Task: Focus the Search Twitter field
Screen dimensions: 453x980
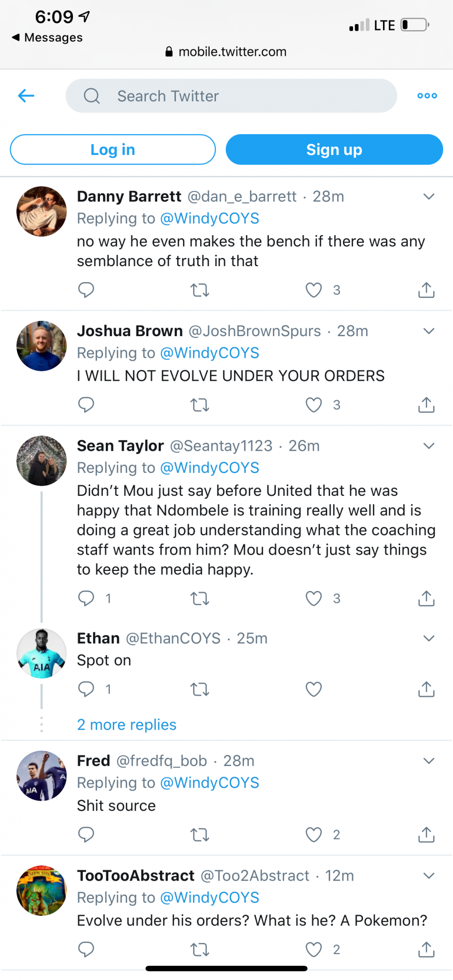Action: tap(231, 96)
